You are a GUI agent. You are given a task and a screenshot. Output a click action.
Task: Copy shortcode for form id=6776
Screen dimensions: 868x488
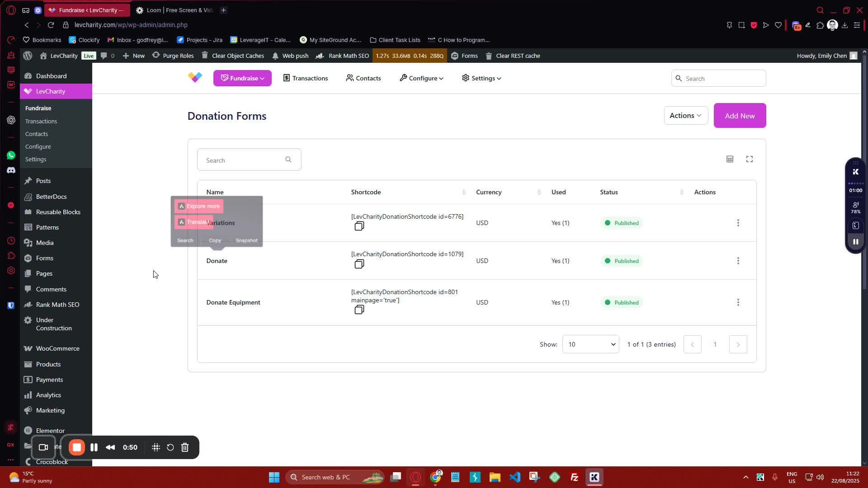click(x=359, y=226)
